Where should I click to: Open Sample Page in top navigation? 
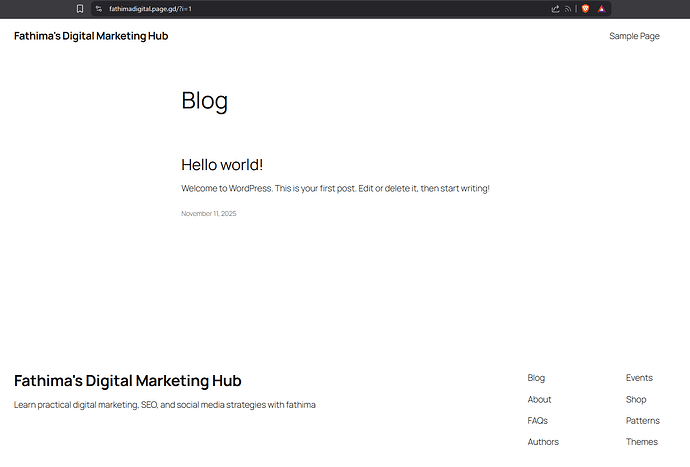click(634, 36)
